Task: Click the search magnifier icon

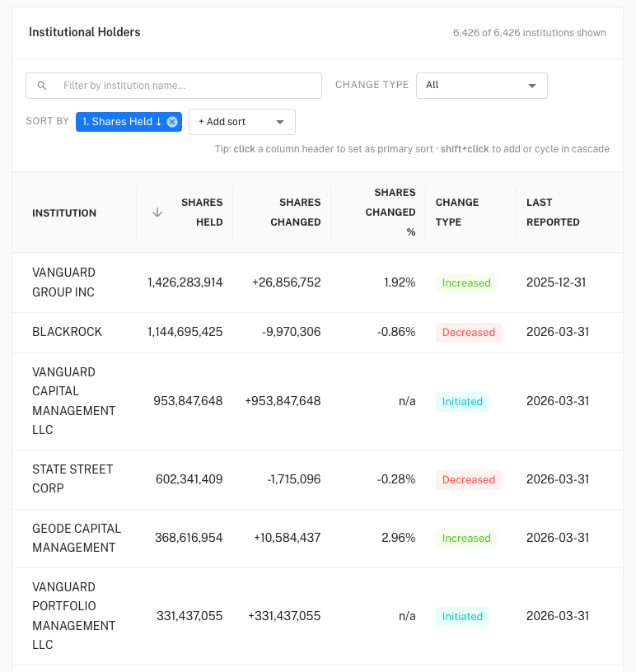Action: [x=42, y=86]
